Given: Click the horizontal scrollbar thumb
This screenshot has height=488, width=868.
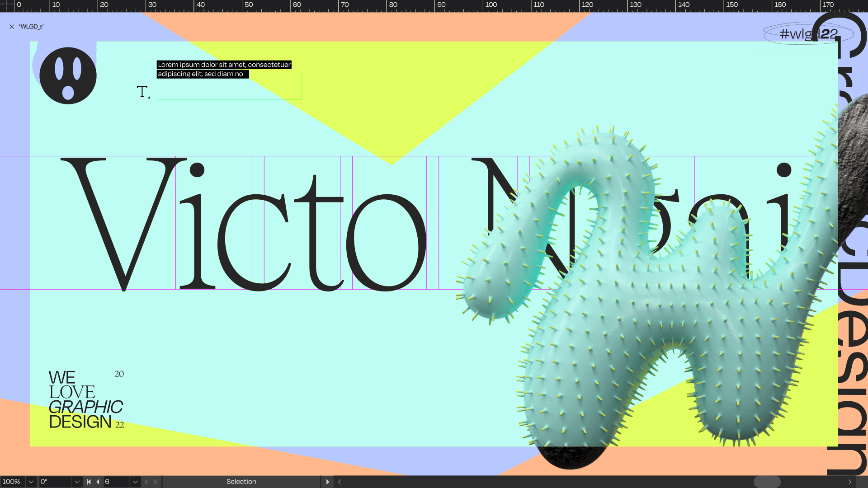Looking at the screenshot, I should [x=767, y=482].
